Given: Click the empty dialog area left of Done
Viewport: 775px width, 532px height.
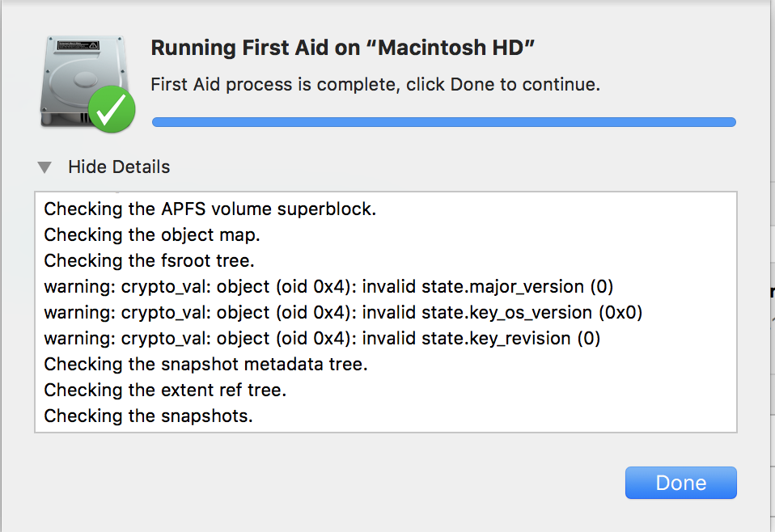Looking at the screenshot, I should point(324,483).
